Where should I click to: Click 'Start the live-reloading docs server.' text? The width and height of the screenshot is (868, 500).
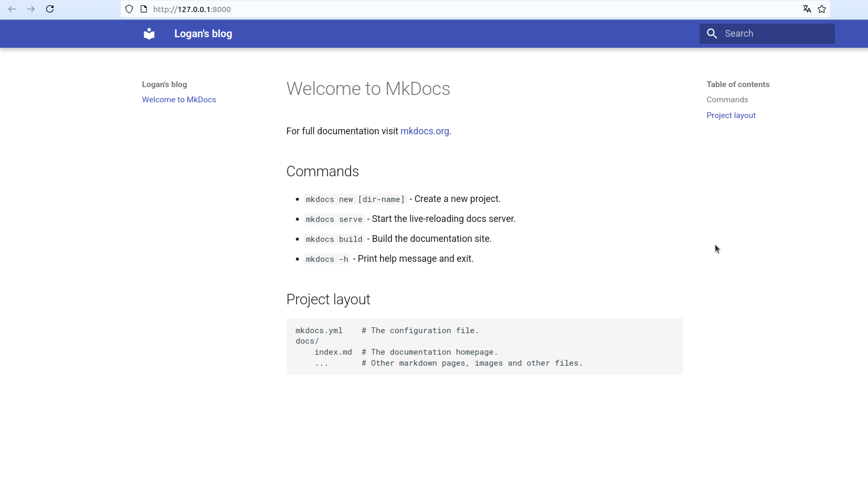point(444,219)
